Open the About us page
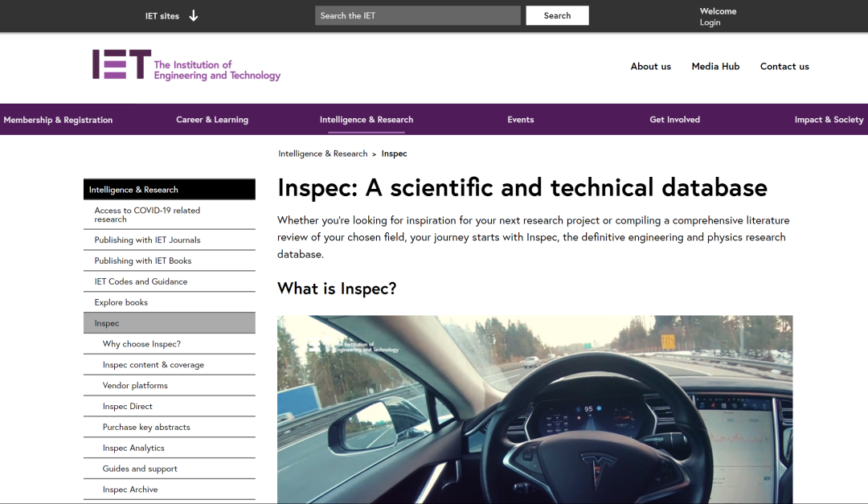The height and width of the screenshot is (504, 868). [x=650, y=67]
